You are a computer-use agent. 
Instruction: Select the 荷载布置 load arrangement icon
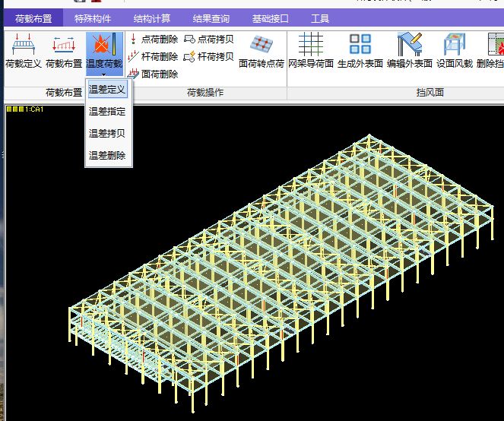[64, 50]
